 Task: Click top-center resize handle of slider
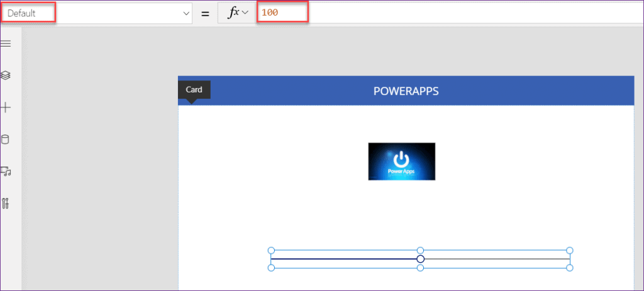(420, 250)
